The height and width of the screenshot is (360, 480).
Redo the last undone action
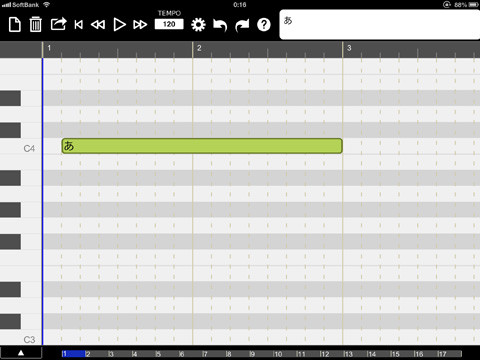tap(242, 25)
